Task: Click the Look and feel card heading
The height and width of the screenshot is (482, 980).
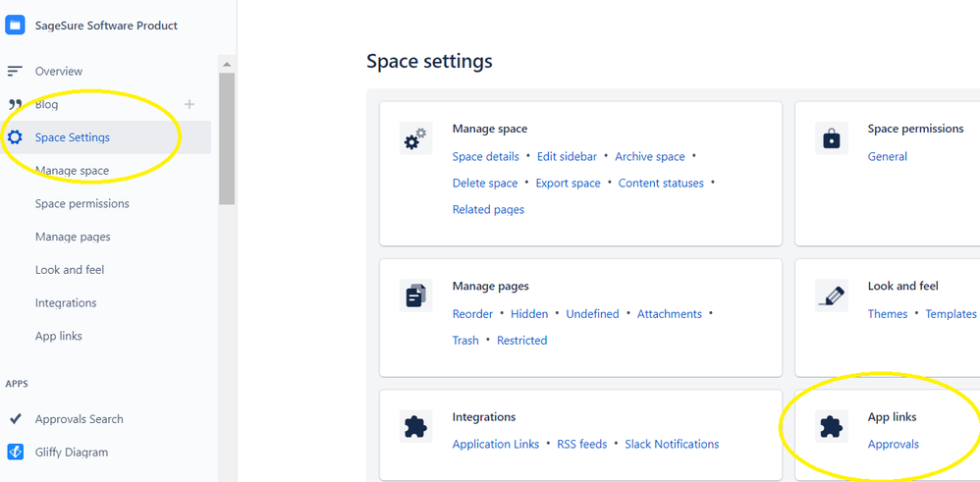Action: tap(903, 287)
